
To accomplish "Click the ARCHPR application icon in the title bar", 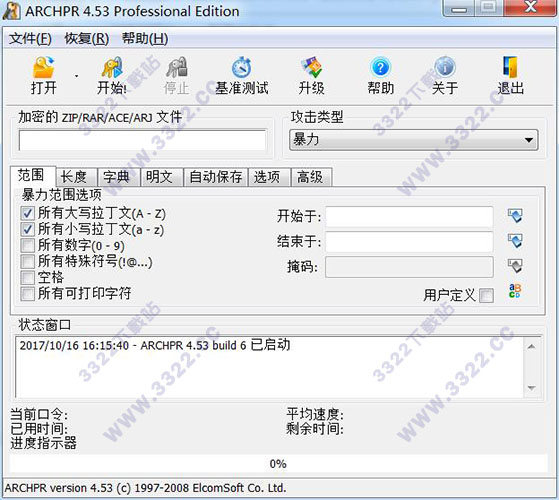I will [11, 11].
